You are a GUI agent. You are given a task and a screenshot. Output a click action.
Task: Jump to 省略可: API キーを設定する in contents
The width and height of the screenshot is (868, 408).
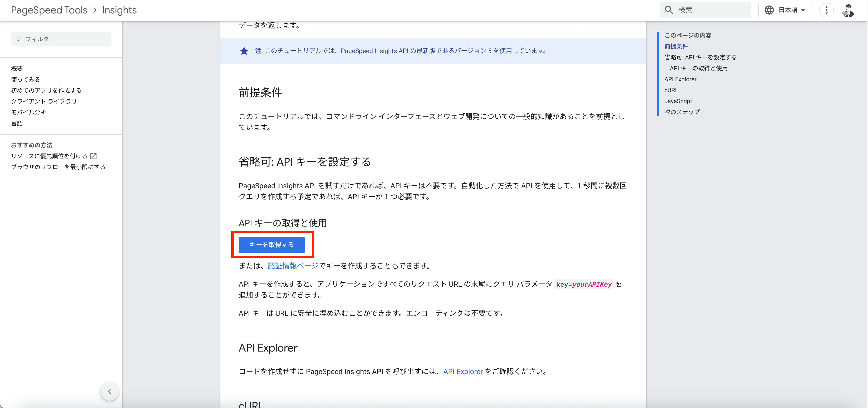[x=700, y=57]
